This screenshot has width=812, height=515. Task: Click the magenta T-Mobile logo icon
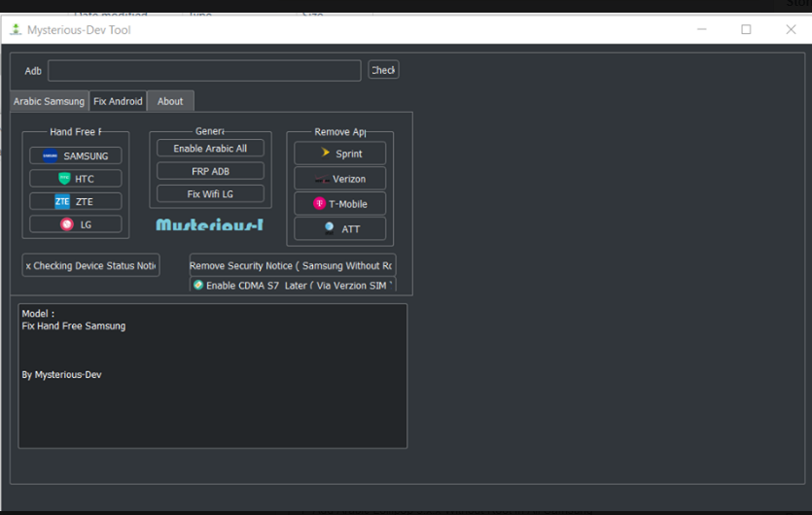click(319, 203)
